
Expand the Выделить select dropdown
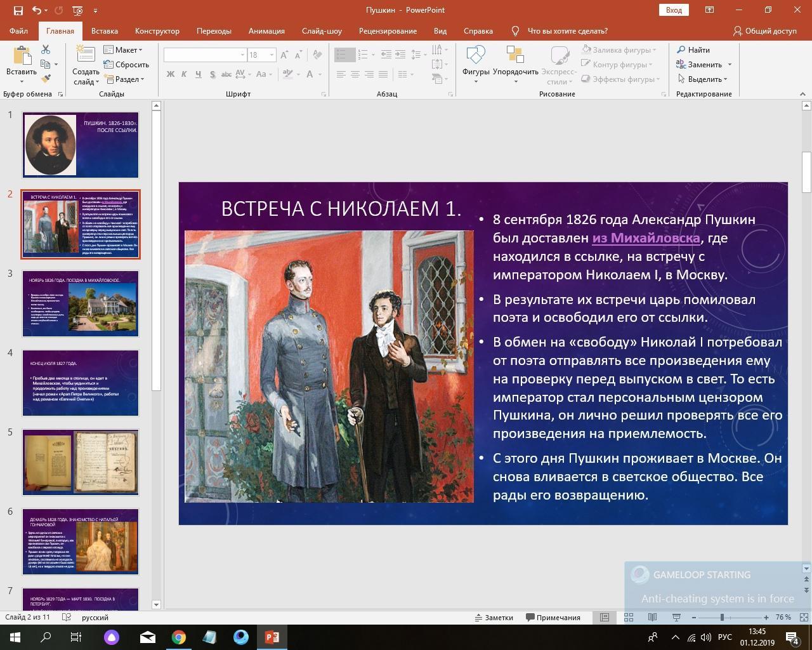tap(704, 79)
